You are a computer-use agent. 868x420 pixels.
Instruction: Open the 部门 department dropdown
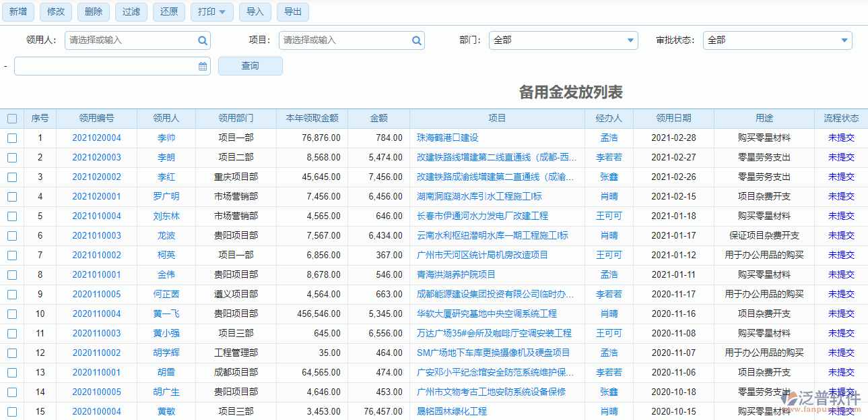[630, 40]
